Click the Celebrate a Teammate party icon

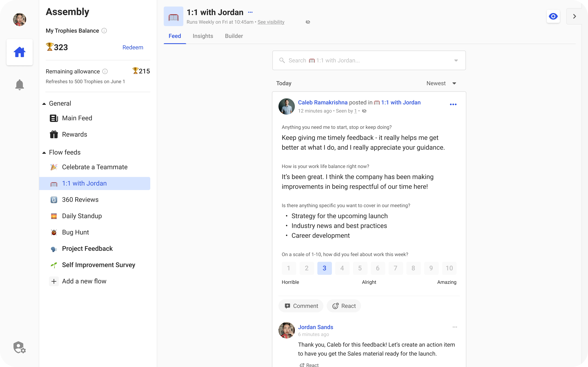tap(54, 167)
